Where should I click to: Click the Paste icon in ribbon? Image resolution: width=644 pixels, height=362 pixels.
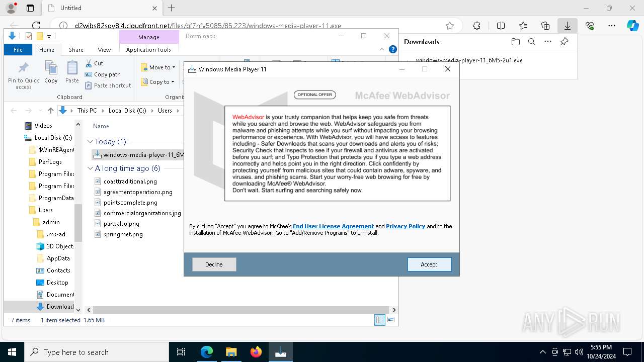[x=72, y=72]
